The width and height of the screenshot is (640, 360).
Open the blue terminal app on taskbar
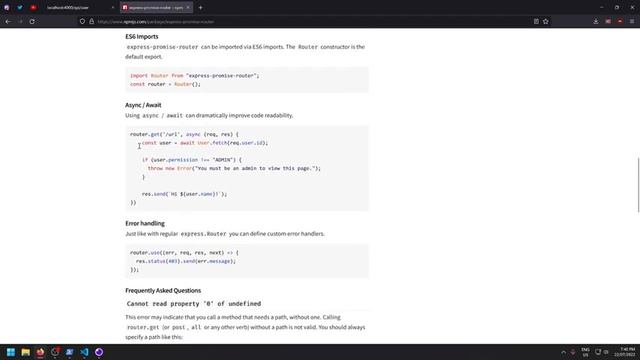(69, 352)
